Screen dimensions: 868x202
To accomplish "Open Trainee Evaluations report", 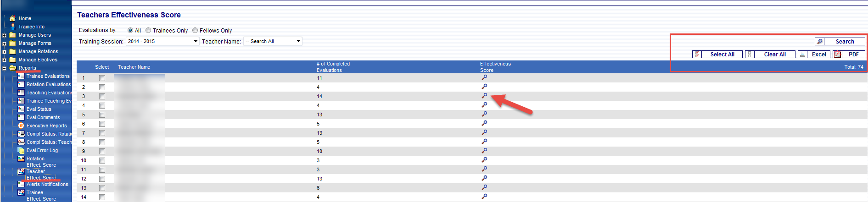I will coord(48,76).
